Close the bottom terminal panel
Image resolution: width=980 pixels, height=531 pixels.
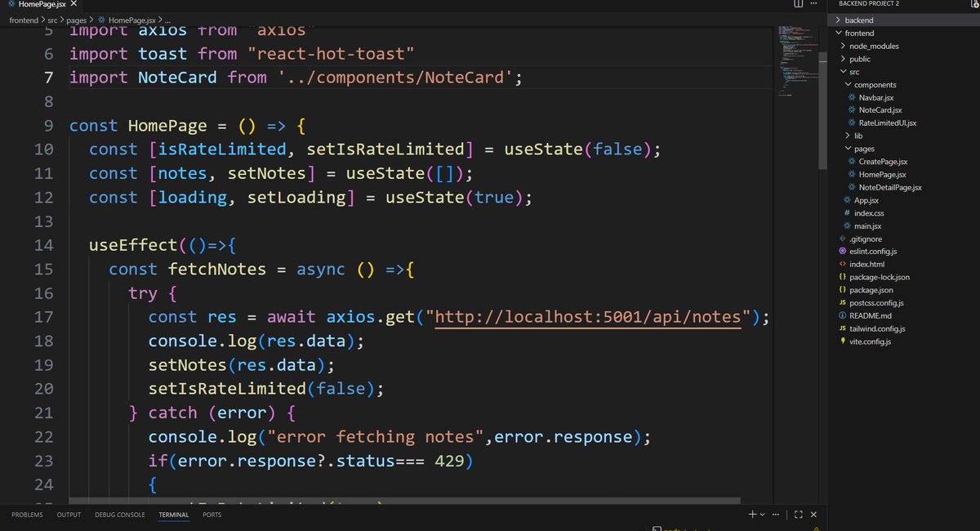point(815,515)
